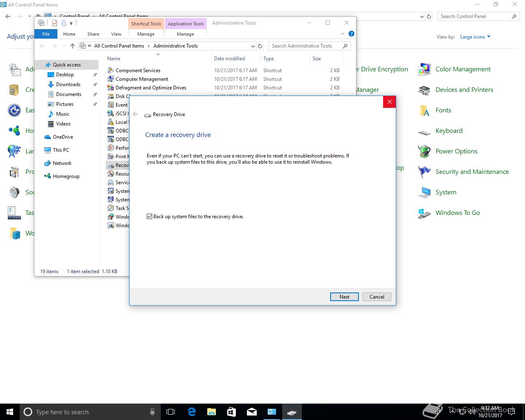
Task: Check the backup system files checkbox
Action: 149,217
